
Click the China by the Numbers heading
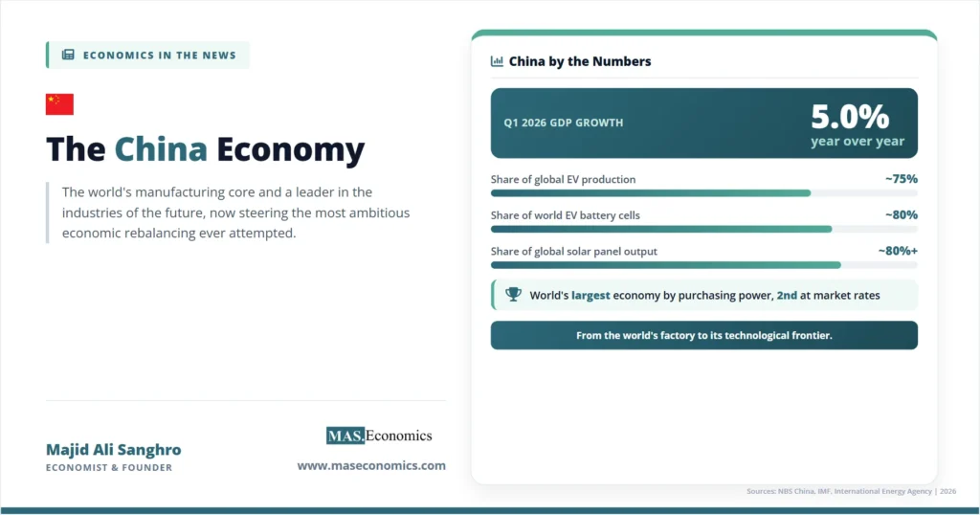580,61
